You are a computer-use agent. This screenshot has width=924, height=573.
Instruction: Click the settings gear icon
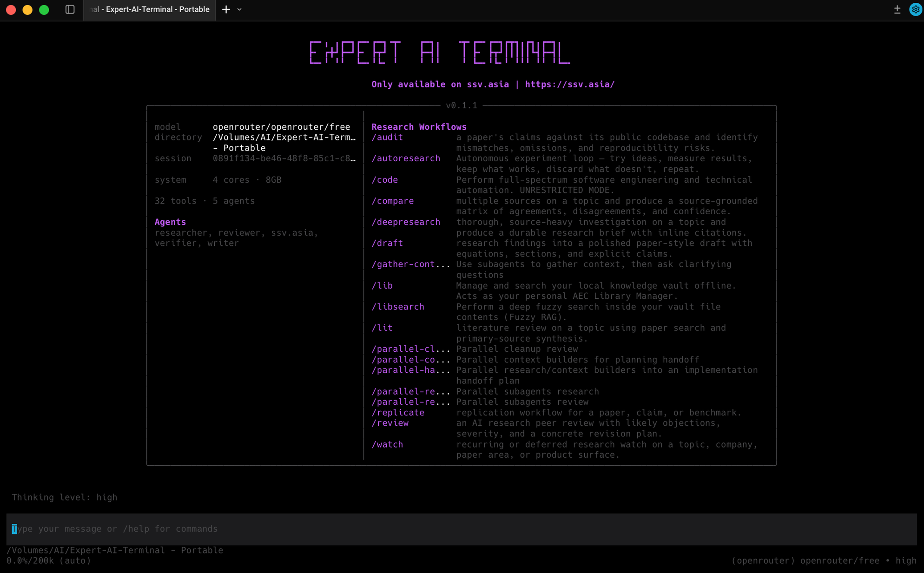pyautogui.click(x=915, y=9)
